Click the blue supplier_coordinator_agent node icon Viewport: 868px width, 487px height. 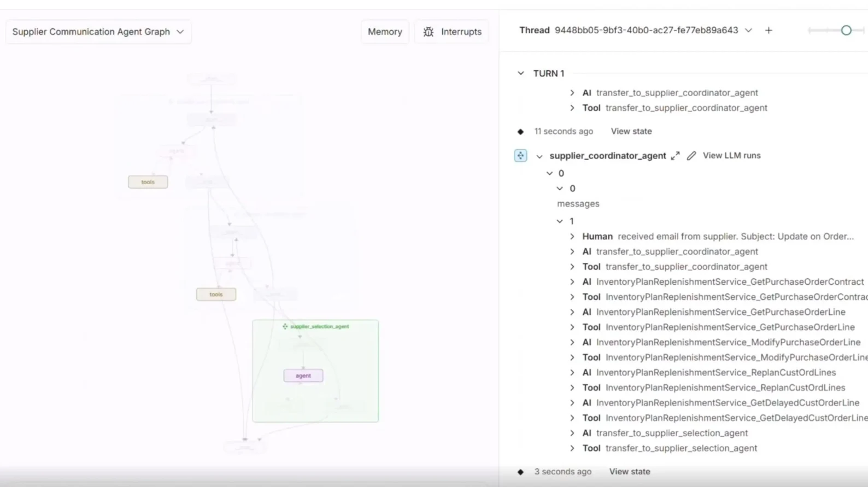tap(520, 156)
